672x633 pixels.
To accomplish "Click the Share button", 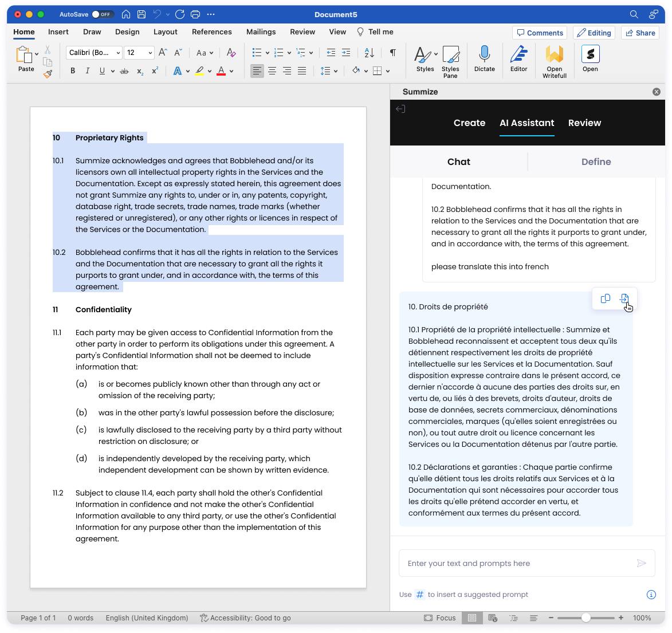I will pos(640,33).
